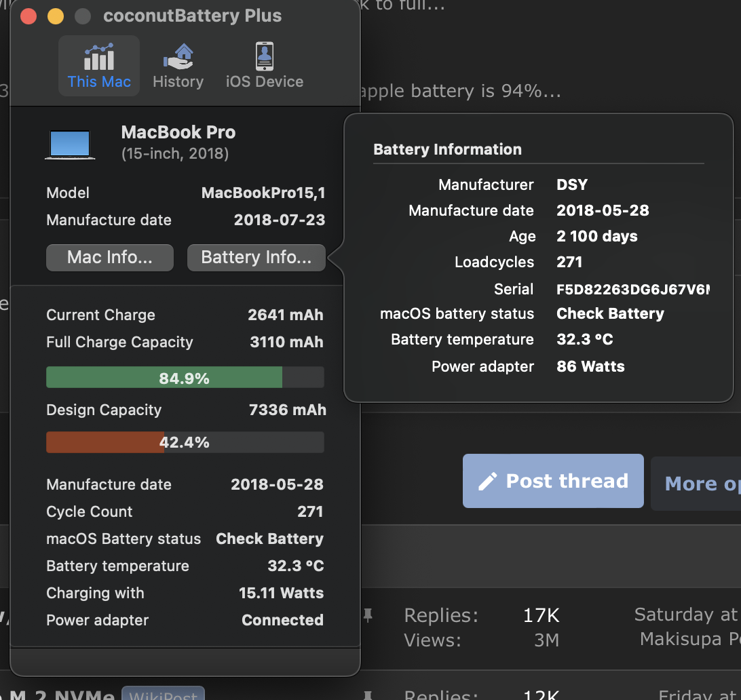741x700 pixels.
Task: Click Check Battery status in main window
Action: click(269, 539)
